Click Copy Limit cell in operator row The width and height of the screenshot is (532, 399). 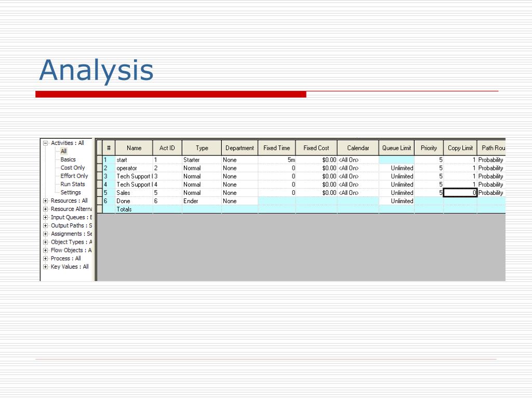(x=460, y=168)
